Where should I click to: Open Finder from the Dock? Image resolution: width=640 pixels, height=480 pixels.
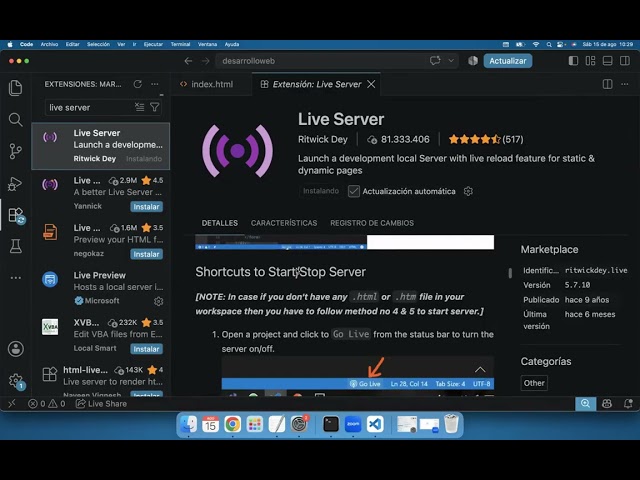pyautogui.click(x=188, y=424)
